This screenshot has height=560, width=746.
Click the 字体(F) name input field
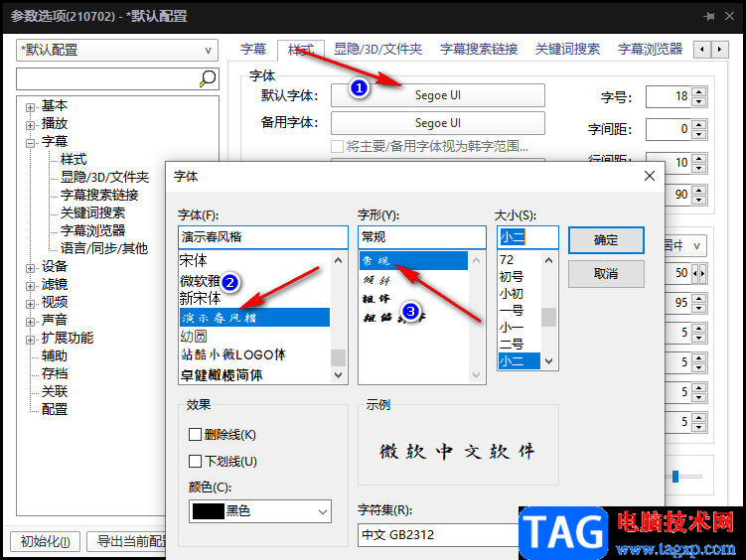(263, 237)
